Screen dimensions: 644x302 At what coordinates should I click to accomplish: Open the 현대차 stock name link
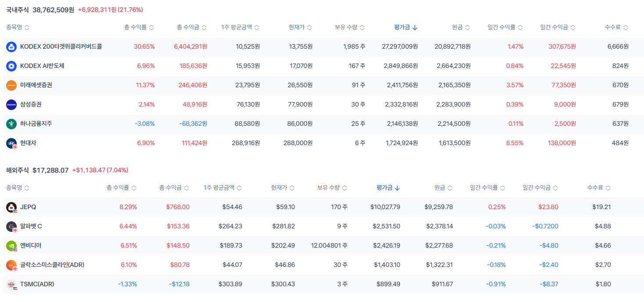29,143
